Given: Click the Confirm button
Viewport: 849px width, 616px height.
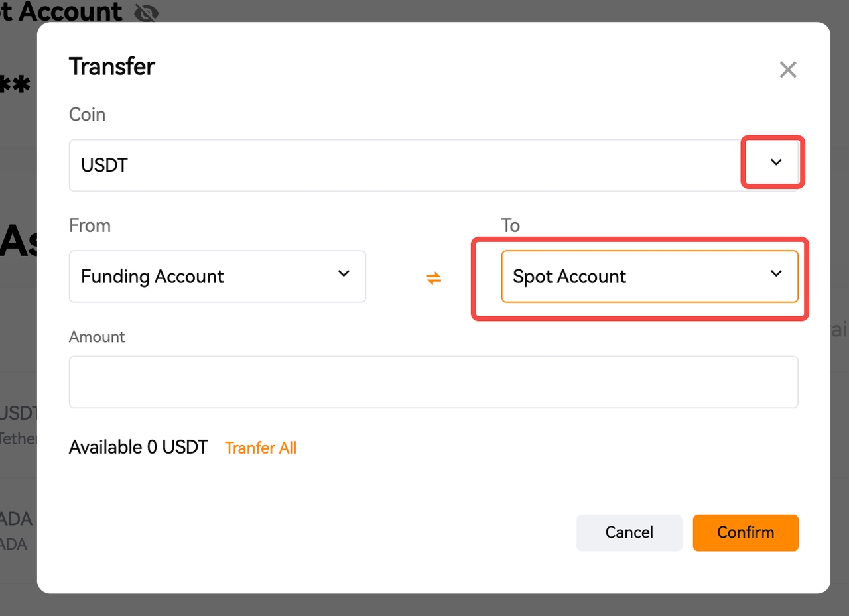Looking at the screenshot, I should [x=746, y=532].
